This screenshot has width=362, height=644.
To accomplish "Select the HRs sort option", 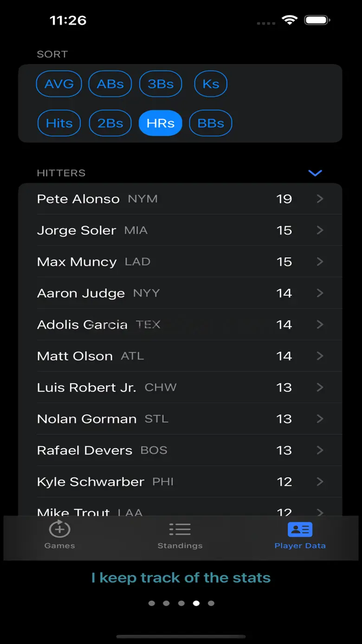I will tap(160, 123).
